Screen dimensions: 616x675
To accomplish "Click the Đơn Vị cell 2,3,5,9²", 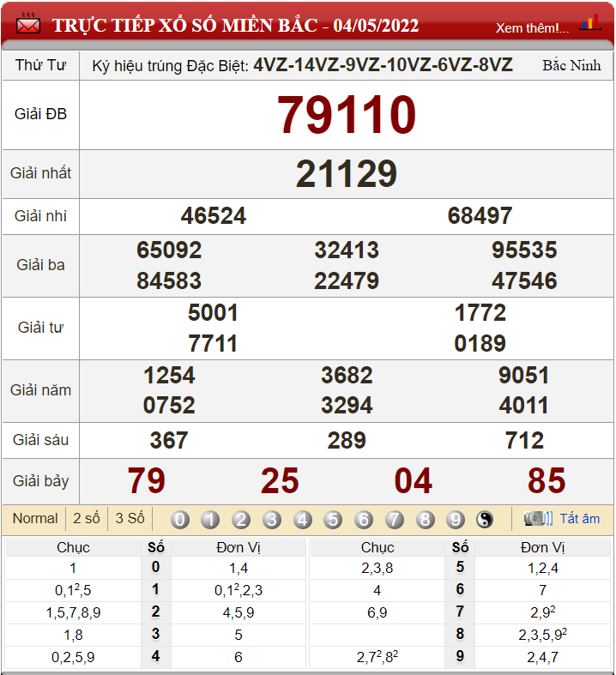I will click(542, 635).
